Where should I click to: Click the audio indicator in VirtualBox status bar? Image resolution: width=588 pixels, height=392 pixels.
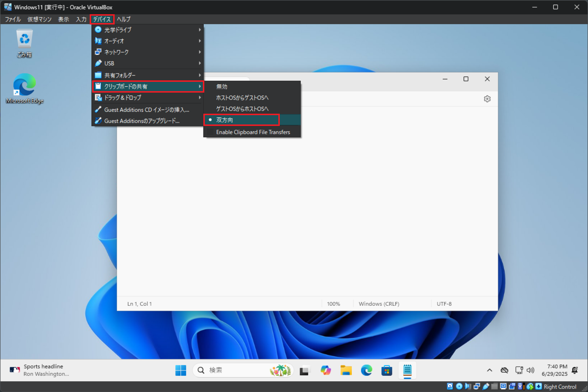pos(467,387)
